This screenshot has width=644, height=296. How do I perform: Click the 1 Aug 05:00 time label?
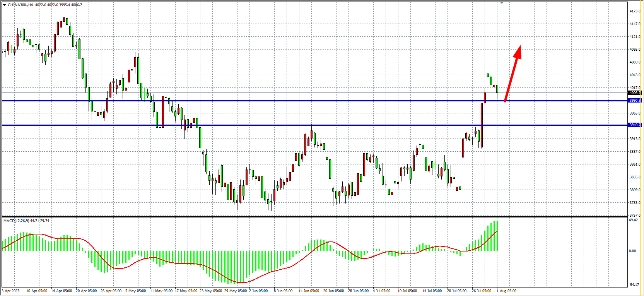506,291
